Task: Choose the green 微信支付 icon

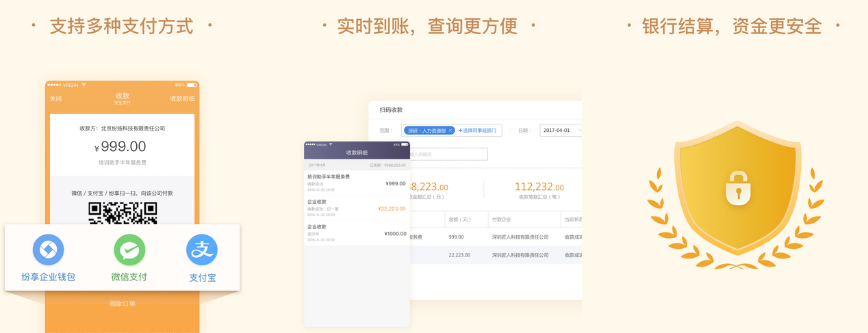Action: (x=129, y=250)
